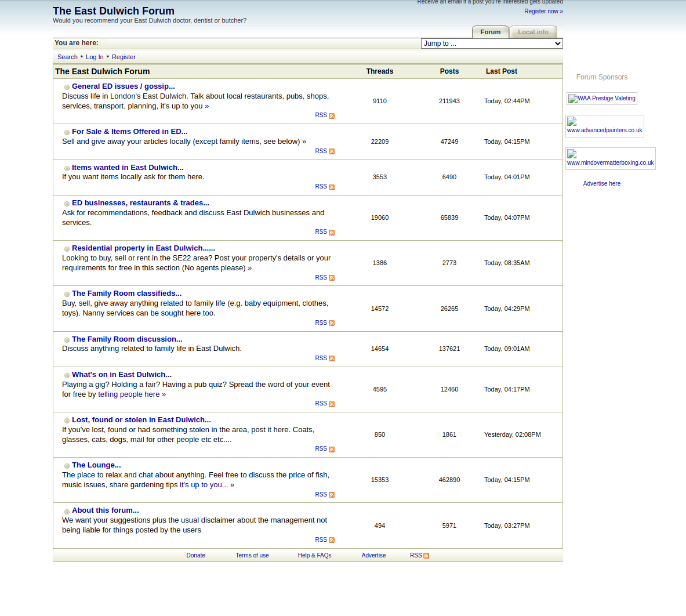Click RSS icon under For Sale section
Image resolution: width=686 pixels, height=616 pixels.
point(332,151)
